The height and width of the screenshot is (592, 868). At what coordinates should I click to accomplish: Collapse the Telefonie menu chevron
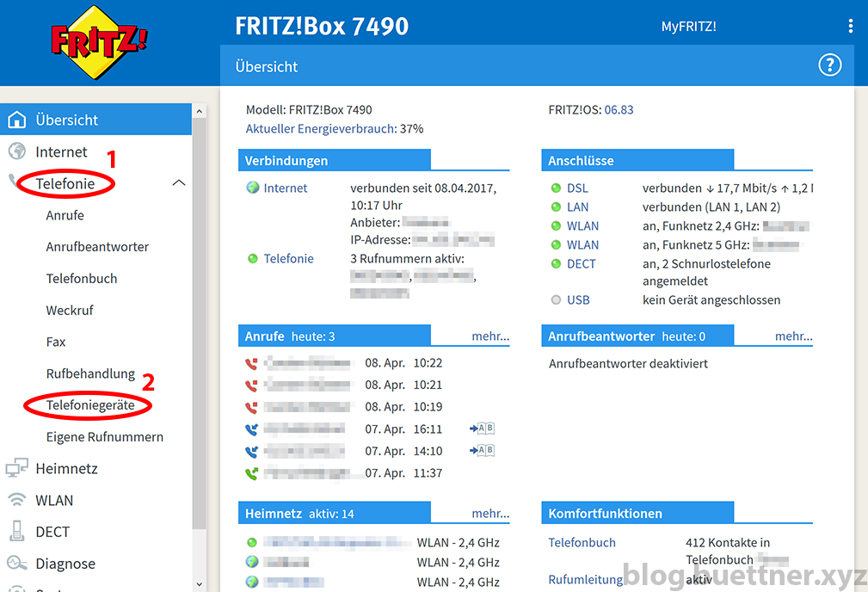[179, 182]
